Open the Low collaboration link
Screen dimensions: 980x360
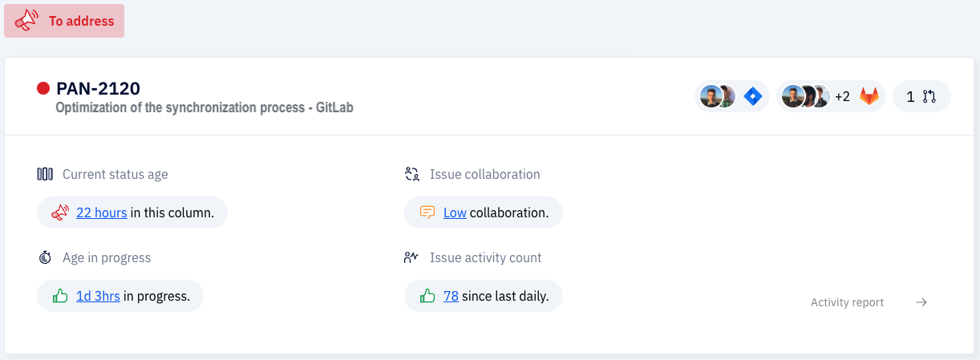click(x=455, y=212)
